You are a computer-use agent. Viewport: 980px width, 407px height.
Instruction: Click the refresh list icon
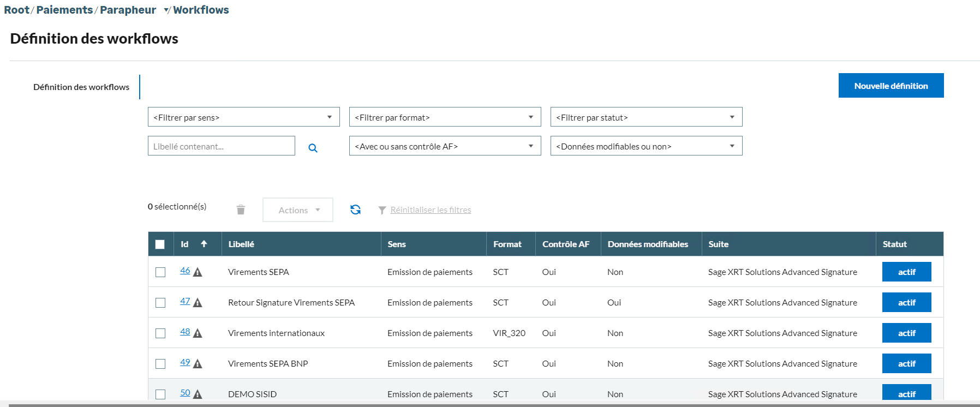(355, 210)
